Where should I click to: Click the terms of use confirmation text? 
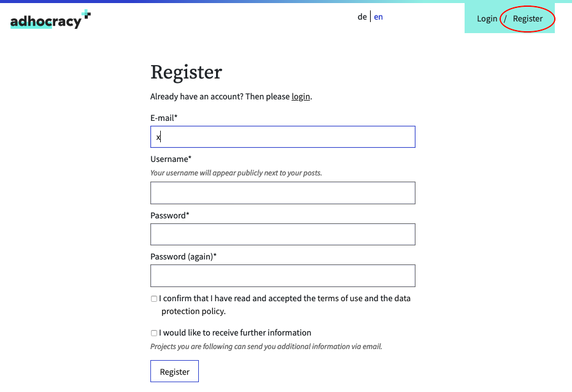tap(285, 299)
